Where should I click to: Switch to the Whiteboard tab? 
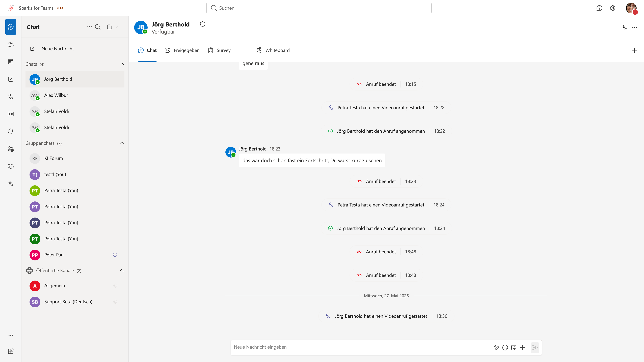point(273,50)
